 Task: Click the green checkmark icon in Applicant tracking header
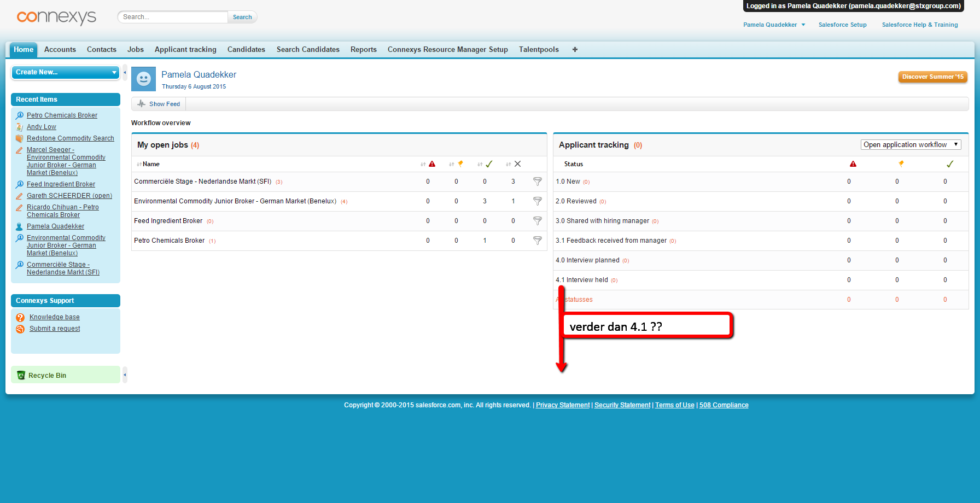pos(950,164)
